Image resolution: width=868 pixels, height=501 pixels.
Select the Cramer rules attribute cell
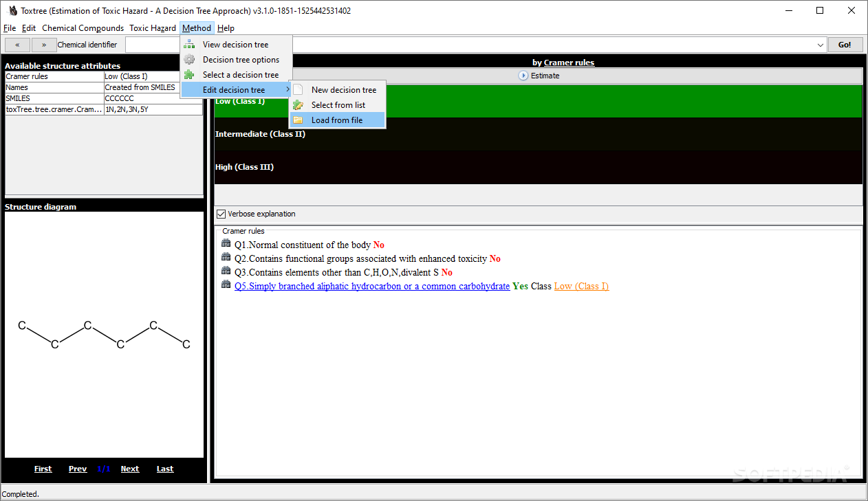click(54, 76)
